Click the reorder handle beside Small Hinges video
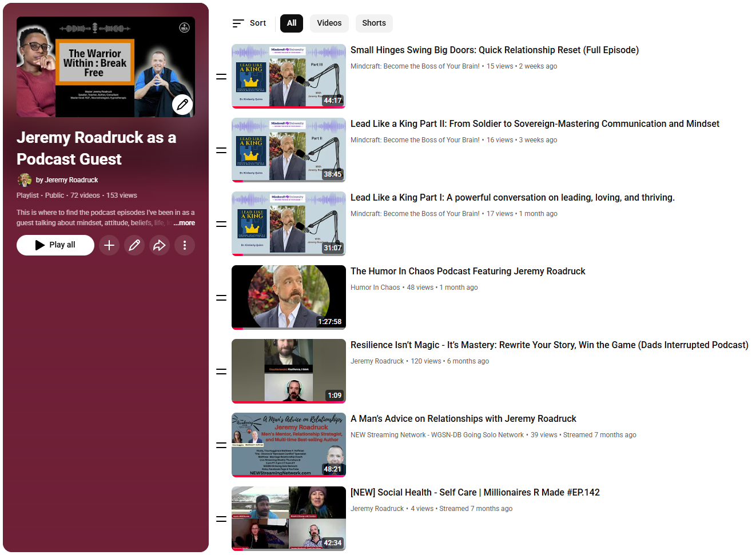Screen dimensions: 756x555 pos(221,76)
